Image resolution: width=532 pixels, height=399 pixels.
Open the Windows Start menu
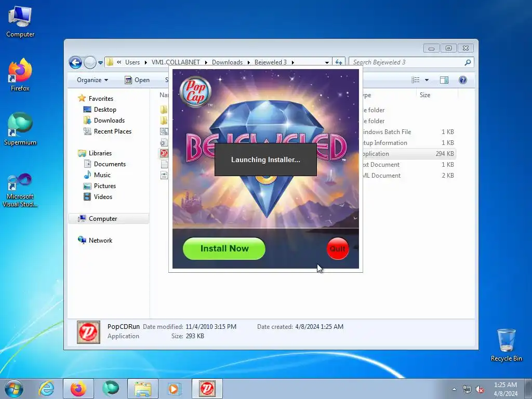(x=14, y=389)
